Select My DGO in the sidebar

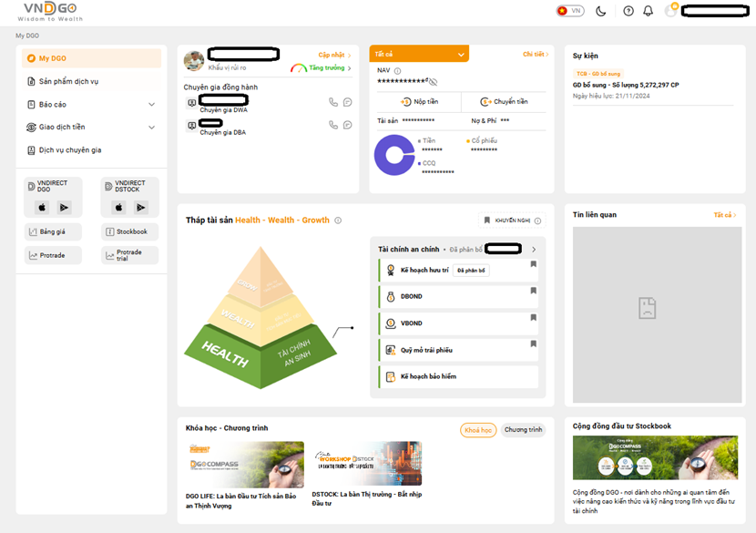tap(92, 58)
